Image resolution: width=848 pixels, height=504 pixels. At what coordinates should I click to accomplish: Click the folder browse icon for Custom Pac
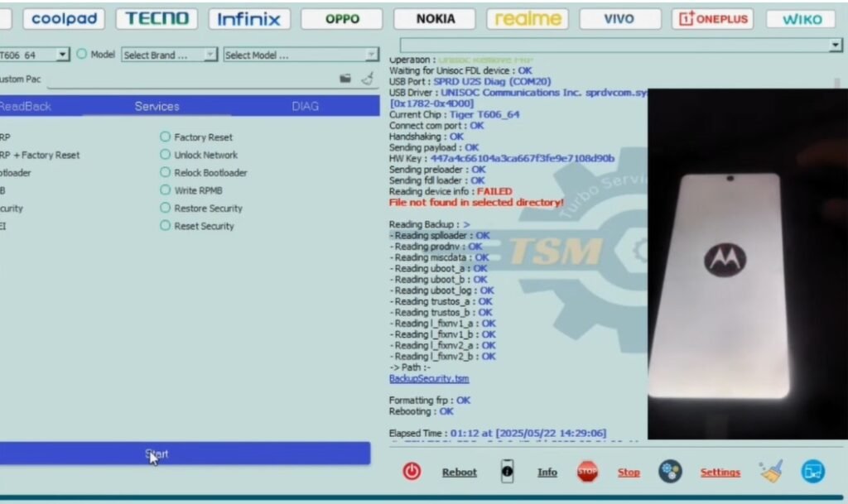click(x=345, y=79)
